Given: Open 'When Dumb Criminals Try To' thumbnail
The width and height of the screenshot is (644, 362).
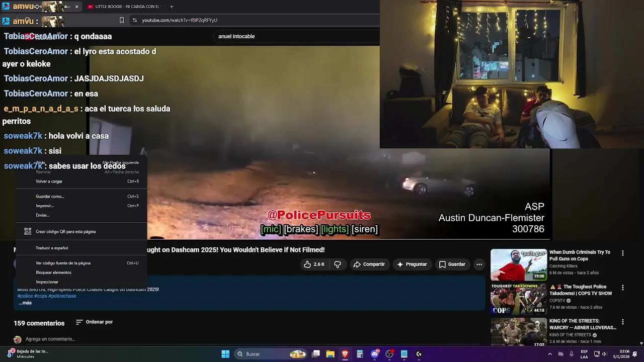Looking at the screenshot, I should coord(519,265).
